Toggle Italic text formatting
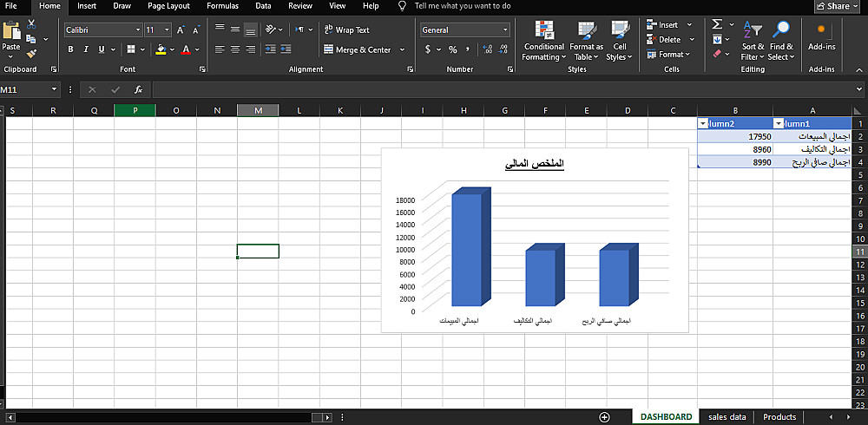The image size is (868, 425). tap(86, 49)
